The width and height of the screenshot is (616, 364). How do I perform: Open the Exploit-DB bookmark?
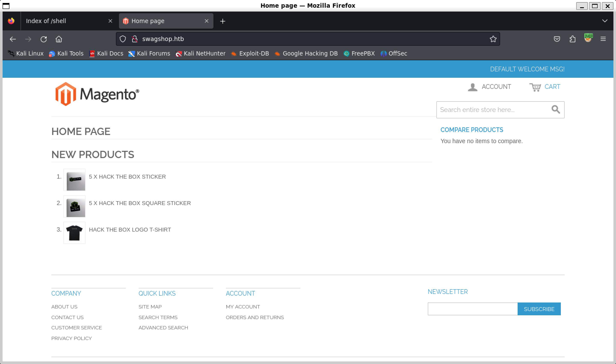[x=250, y=53]
